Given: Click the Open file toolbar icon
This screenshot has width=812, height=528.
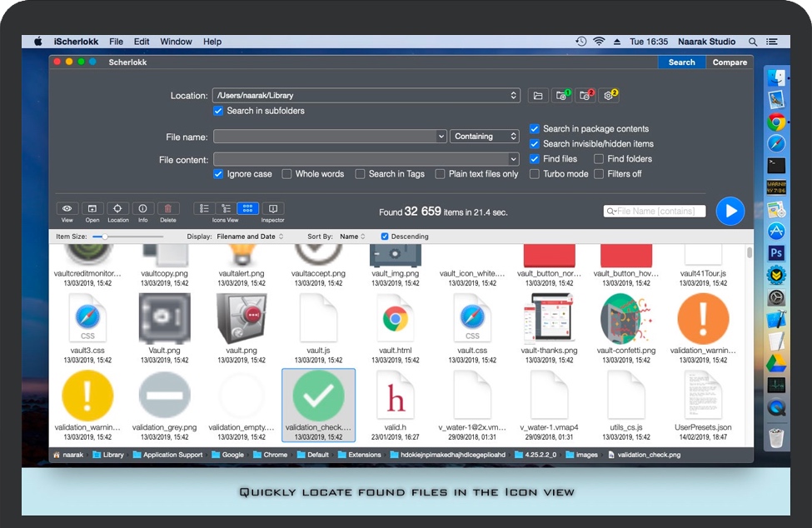Looking at the screenshot, I should pyautogui.click(x=92, y=209).
